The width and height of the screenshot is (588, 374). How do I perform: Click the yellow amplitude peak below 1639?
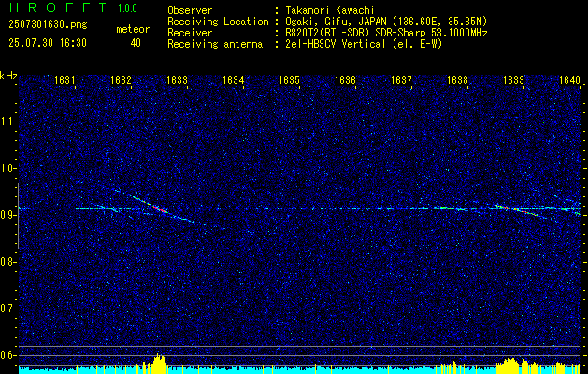510,365
